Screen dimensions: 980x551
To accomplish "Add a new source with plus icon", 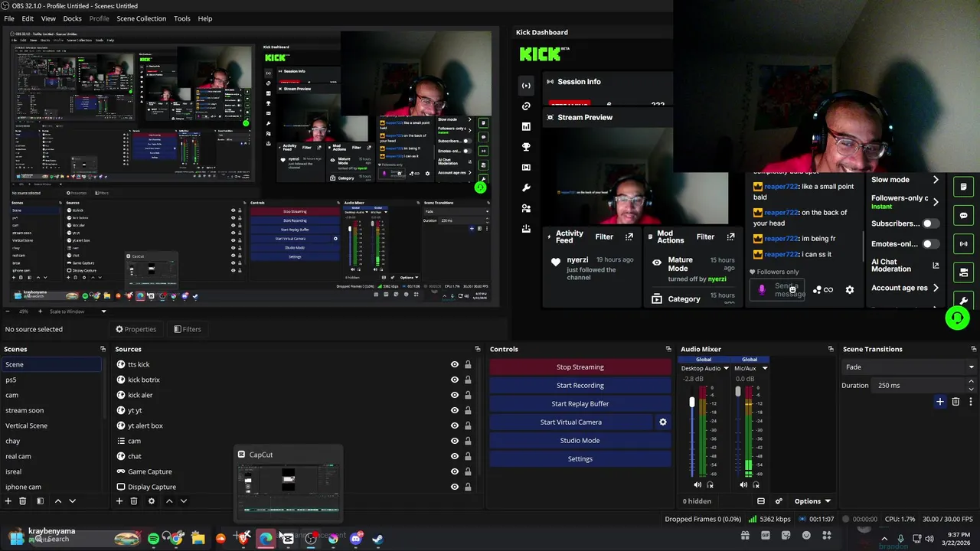I will [x=119, y=501].
